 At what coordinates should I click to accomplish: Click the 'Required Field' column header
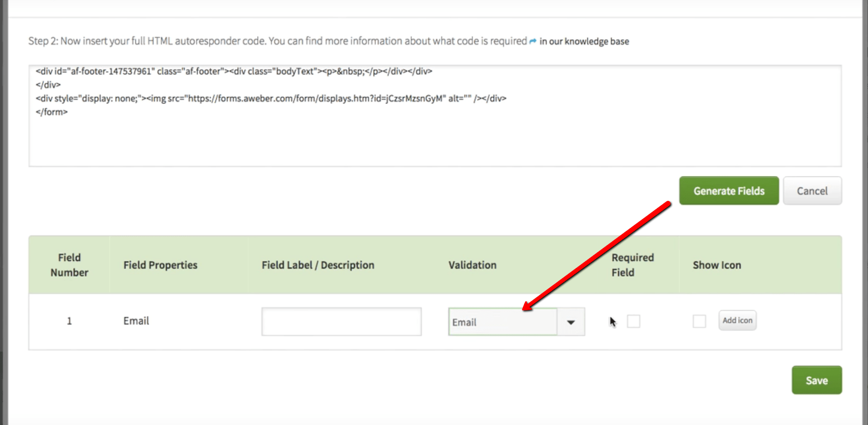pos(633,265)
